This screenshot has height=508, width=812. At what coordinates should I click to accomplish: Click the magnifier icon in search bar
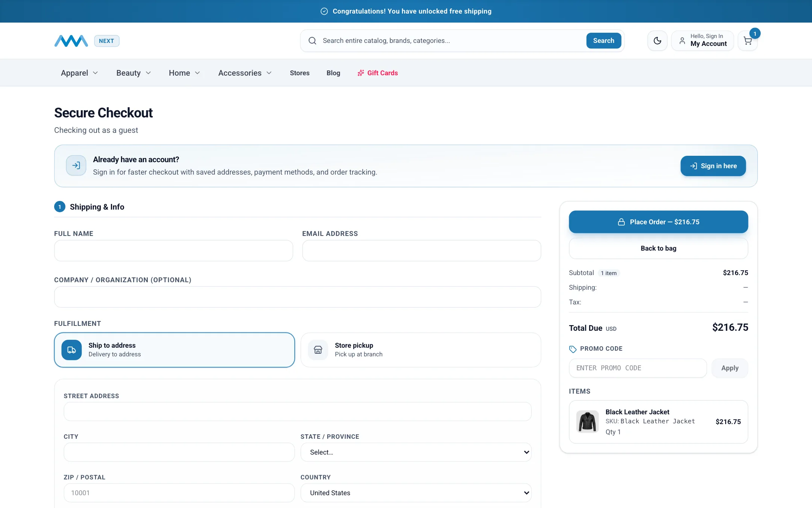point(312,41)
